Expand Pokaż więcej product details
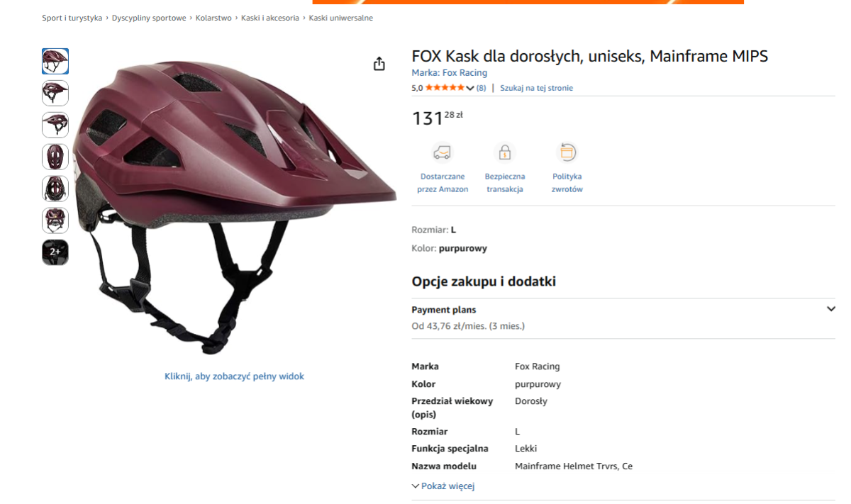 (x=443, y=486)
